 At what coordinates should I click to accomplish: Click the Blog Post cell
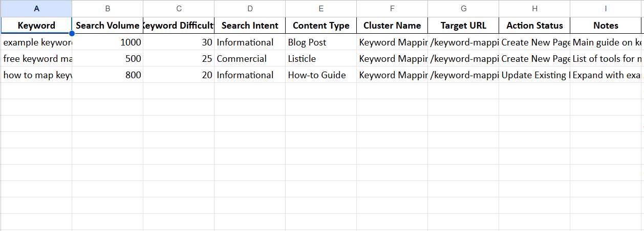321,42
